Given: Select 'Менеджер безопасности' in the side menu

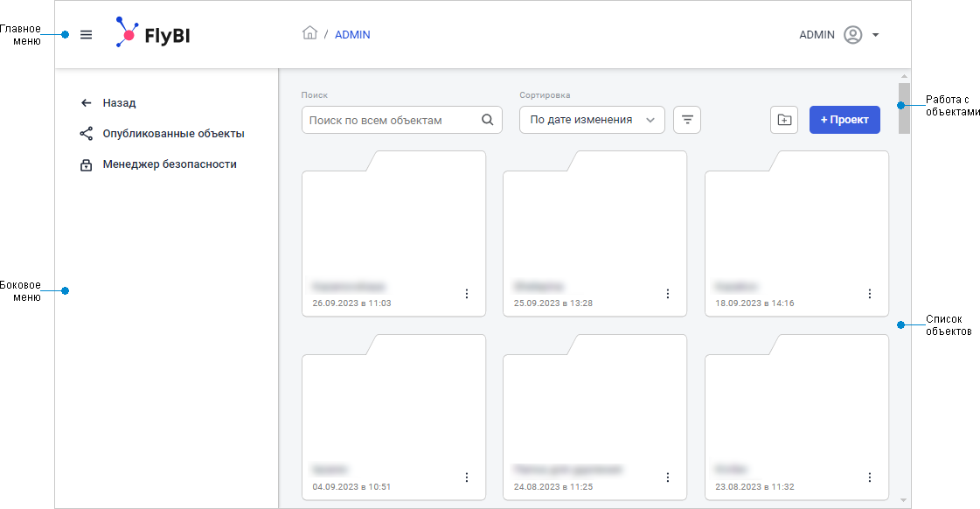Looking at the screenshot, I should (x=169, y=164).
